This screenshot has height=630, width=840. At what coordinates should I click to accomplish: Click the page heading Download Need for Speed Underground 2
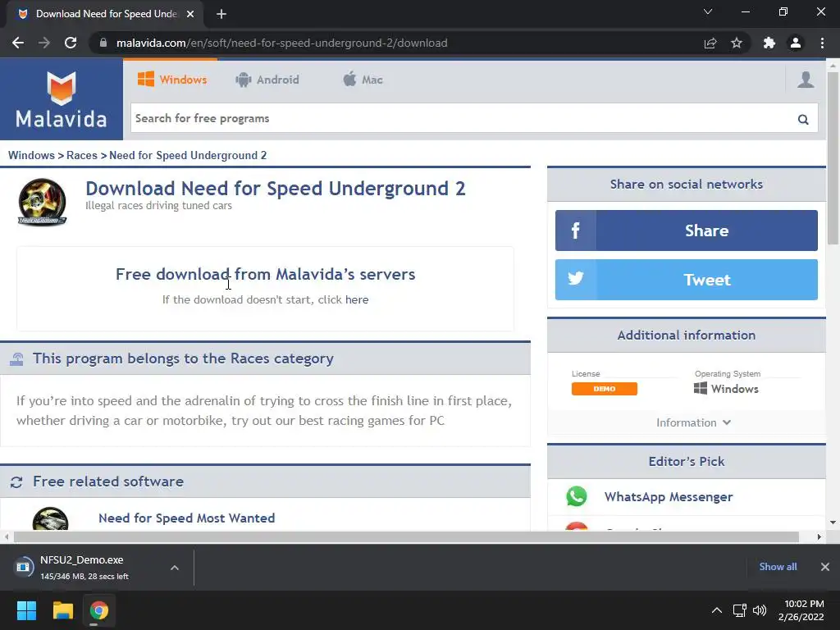(x=276, y=189)
